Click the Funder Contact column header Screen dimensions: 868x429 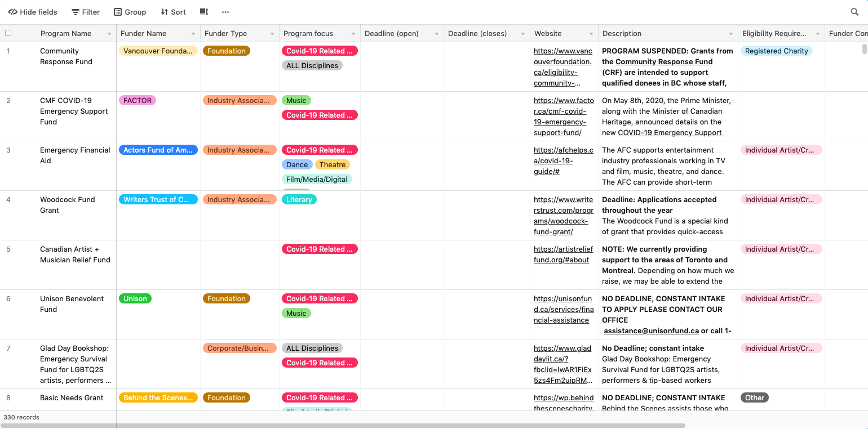tap(847, 33)
